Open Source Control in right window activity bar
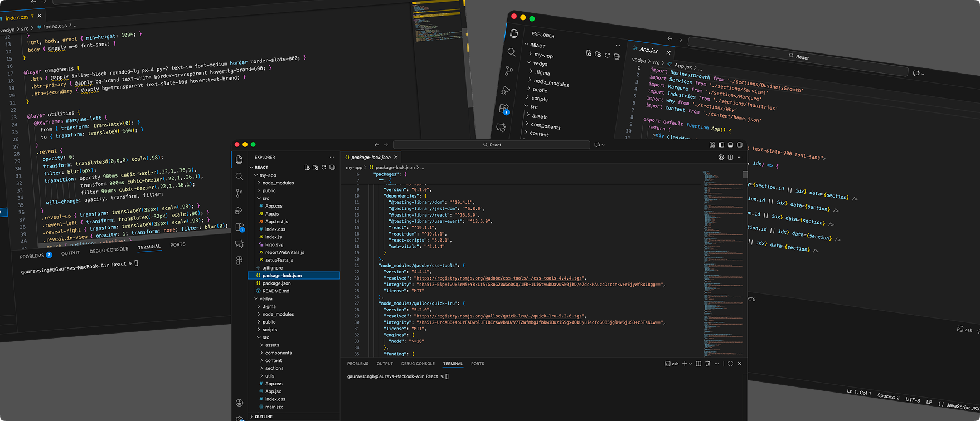The width and height of the screenshot is (980, 421). 509,71
